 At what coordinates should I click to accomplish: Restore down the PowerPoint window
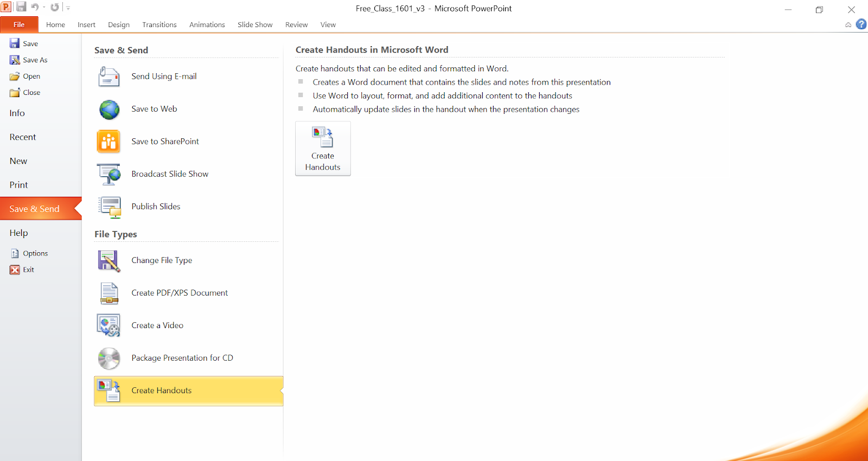coord(819,9)
